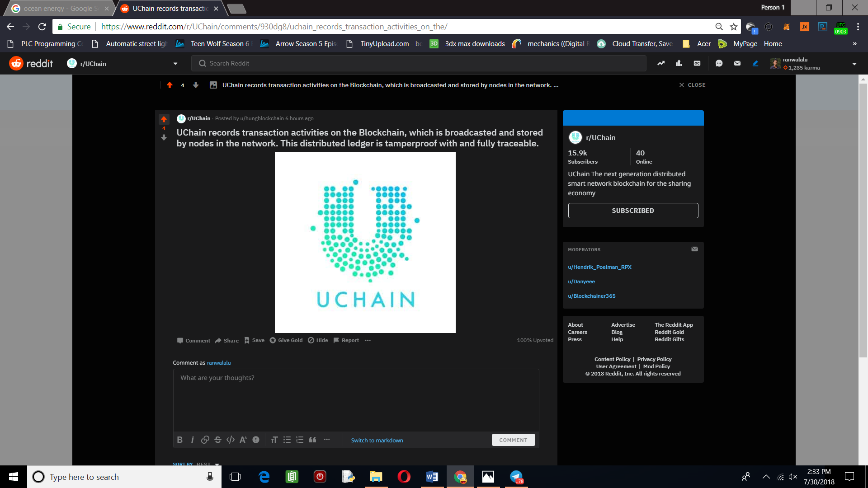The width and height of the screenshot is (868, 488).
Task: Click the Search Reddit field
Action: click(x=419, y=63)
